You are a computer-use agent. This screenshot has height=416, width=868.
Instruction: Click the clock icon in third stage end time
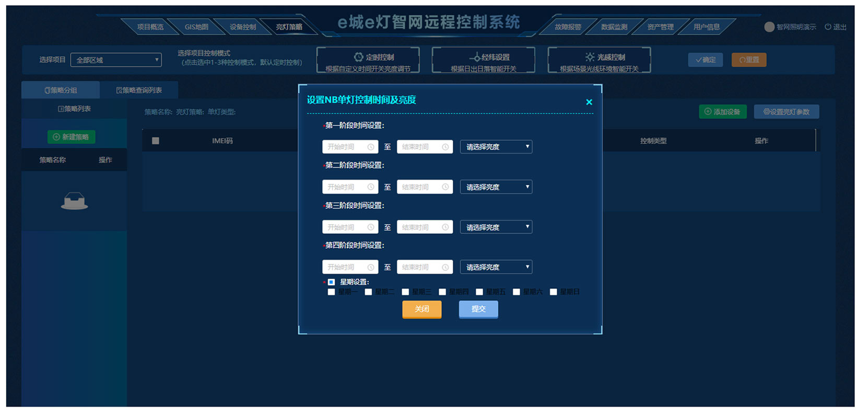445,227
